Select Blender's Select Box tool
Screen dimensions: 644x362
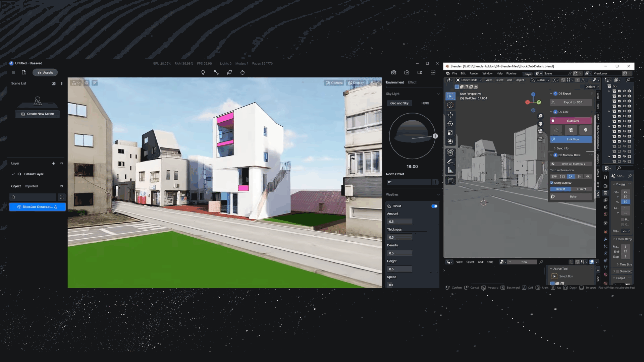point(450,96)
